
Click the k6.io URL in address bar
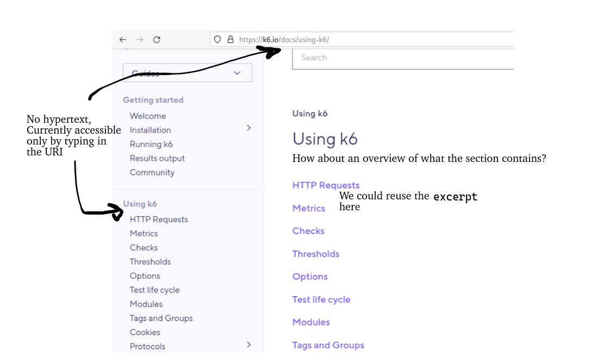284,40
